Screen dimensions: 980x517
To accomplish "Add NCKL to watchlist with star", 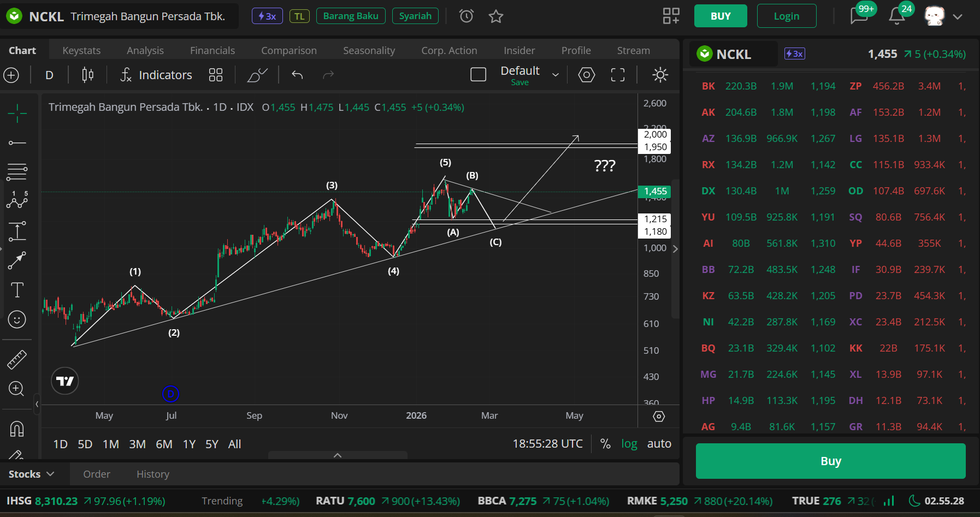I will click(496, 16).
